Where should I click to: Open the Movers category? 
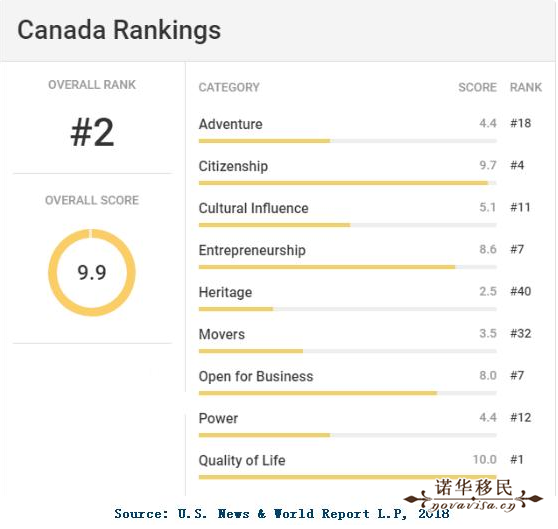point(222,334)
